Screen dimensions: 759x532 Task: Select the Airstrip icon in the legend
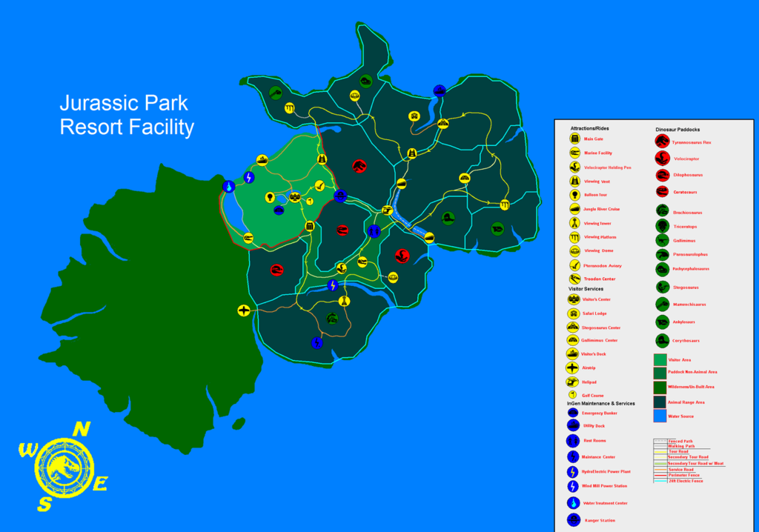[573, 368]
